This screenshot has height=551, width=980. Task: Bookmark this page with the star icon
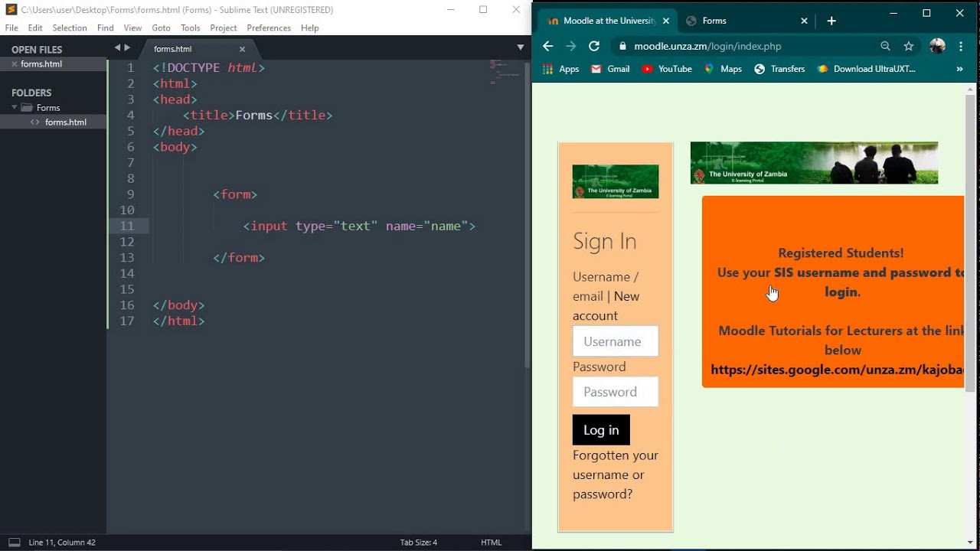909,46
